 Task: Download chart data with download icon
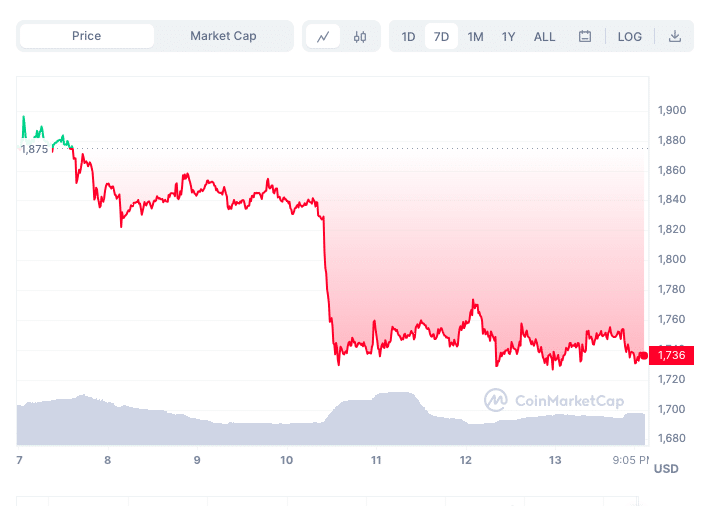(675, 37)
